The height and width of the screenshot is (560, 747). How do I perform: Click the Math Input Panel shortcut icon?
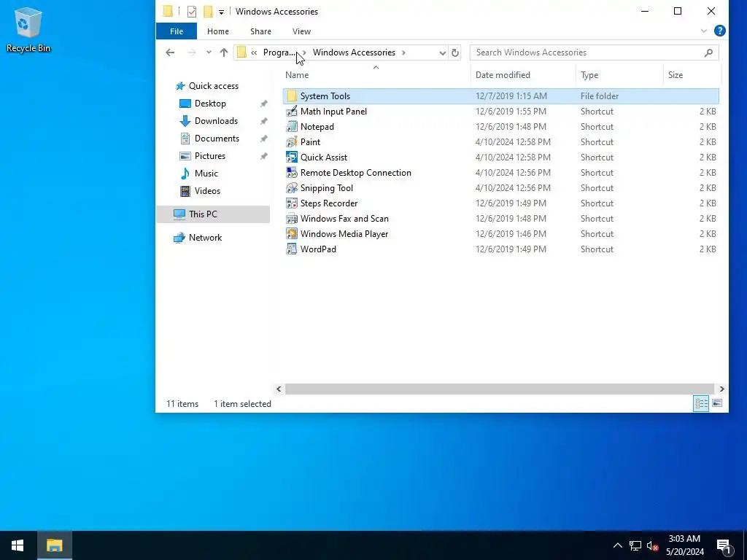292,112
